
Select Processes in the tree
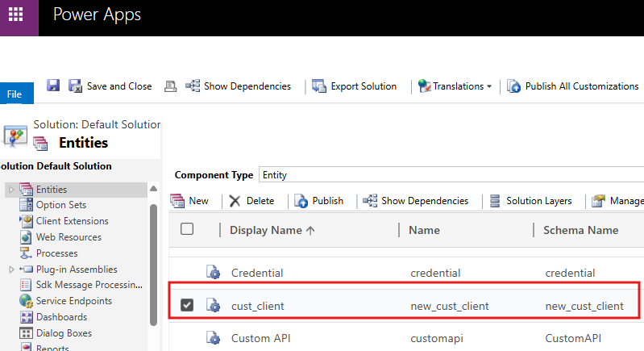click(x=56, y=253)
